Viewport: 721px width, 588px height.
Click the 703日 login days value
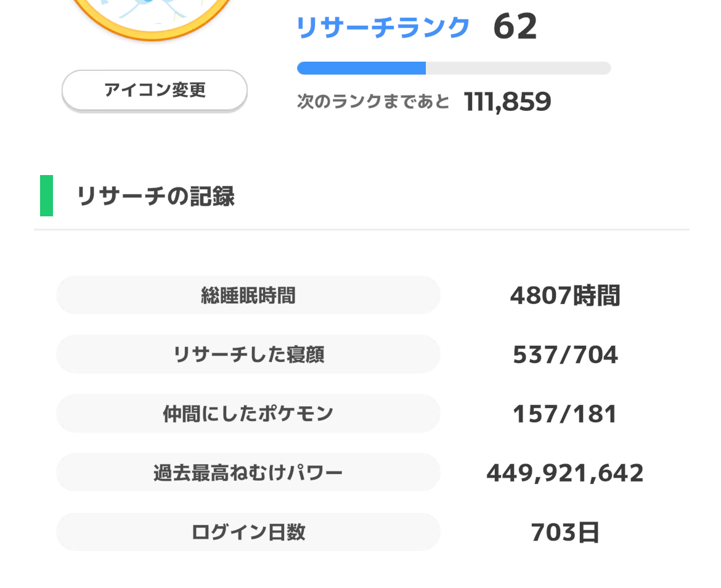[565, 533]
